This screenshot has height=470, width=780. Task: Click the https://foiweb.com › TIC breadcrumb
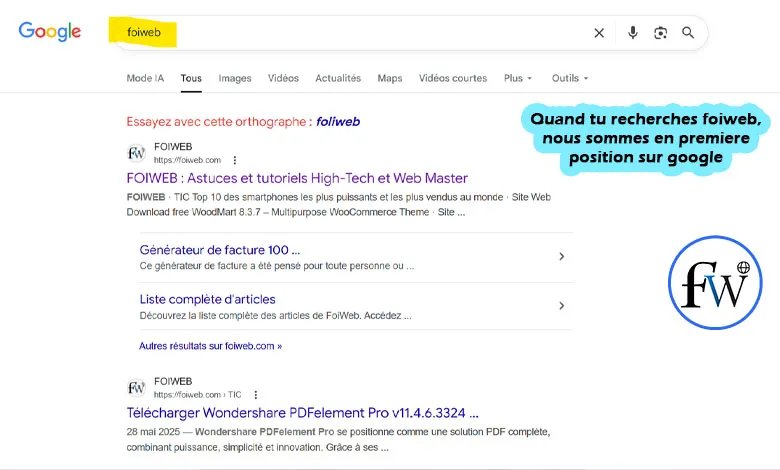click(x=197, y=395)
